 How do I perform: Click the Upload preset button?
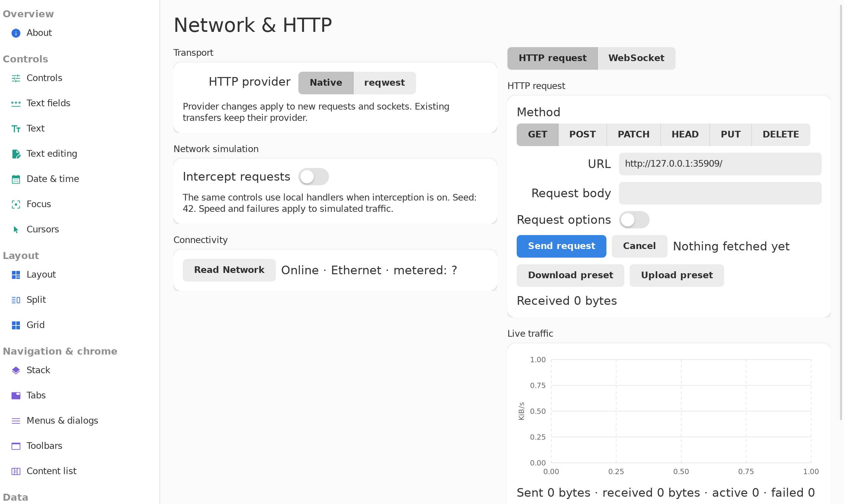click(677, 276)
